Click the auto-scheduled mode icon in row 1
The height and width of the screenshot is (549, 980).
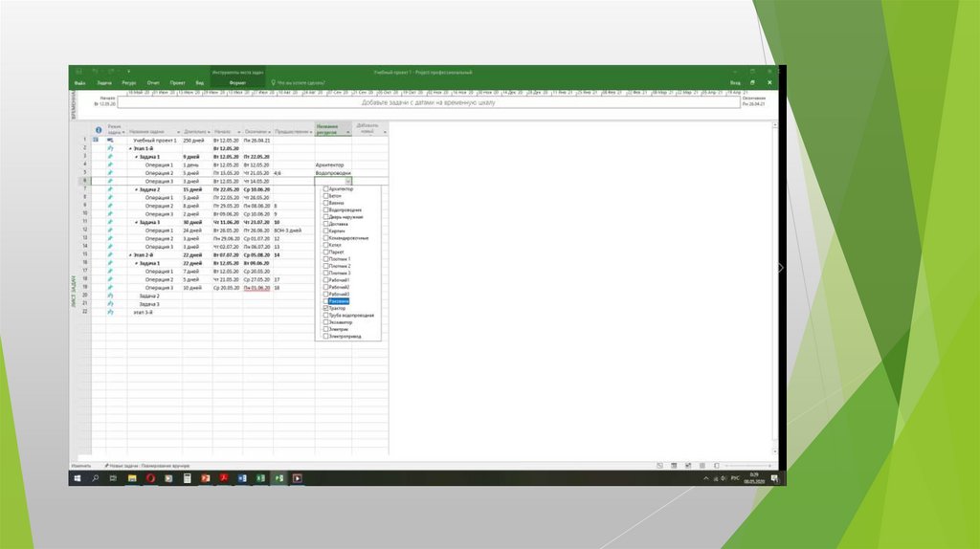[x=110, y=141]
